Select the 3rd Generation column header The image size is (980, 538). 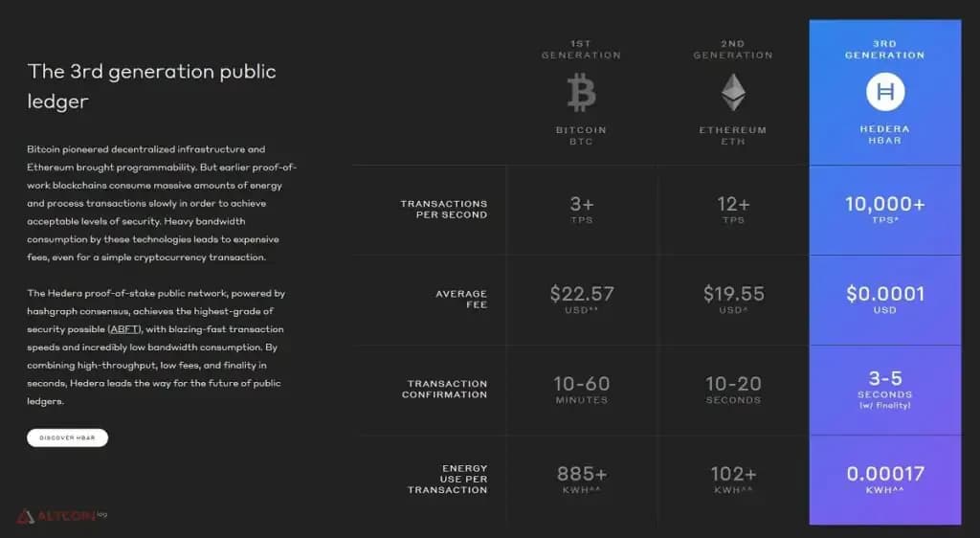(885, 50)
